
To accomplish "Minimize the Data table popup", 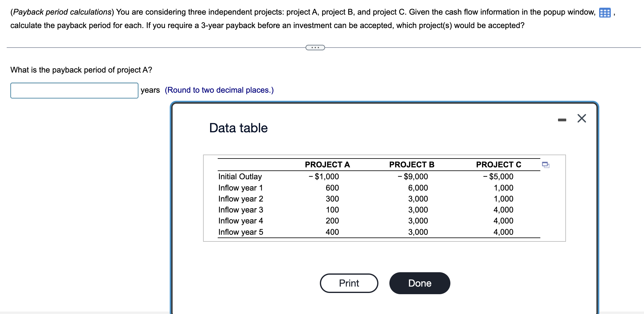I will 562,119.
